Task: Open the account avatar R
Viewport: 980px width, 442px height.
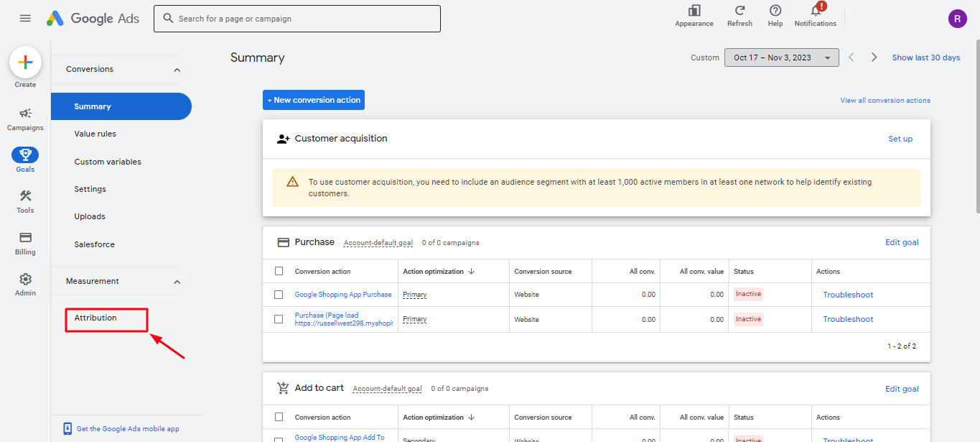Action: pyautogui.click(x=957, y=19)
